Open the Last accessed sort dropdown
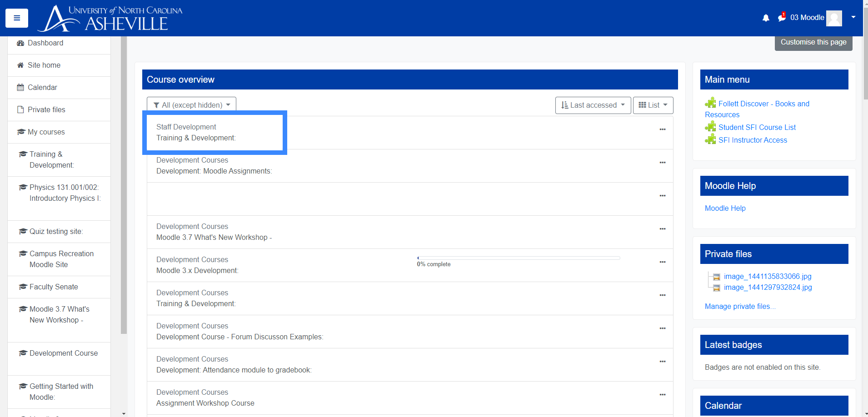868x417 pixels. pos(593,105)
